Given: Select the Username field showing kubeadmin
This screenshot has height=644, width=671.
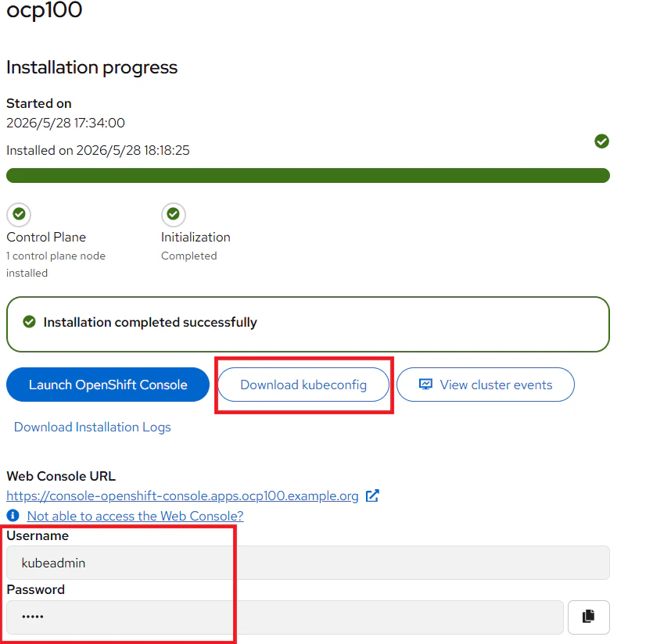Looking at the screenshot, I should [307, 563].
